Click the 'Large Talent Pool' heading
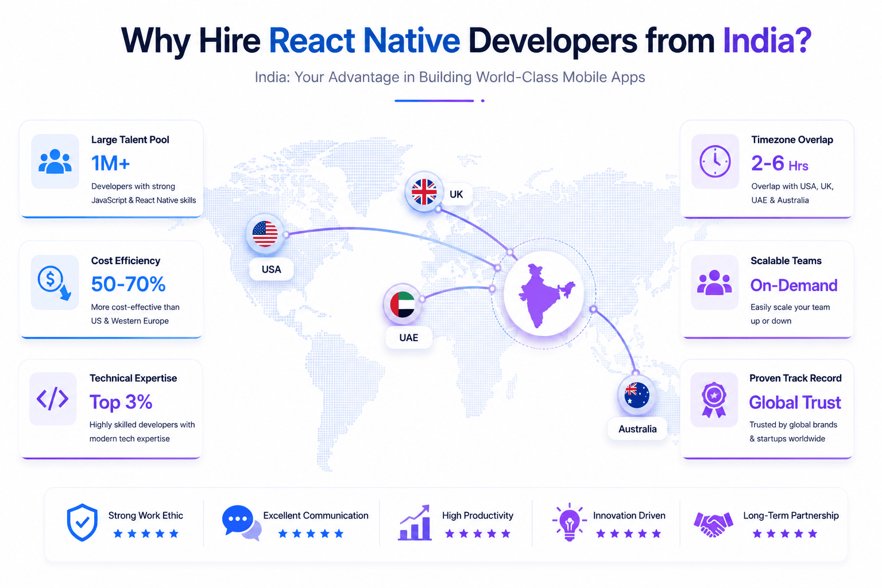 click(x=130, y=140)
